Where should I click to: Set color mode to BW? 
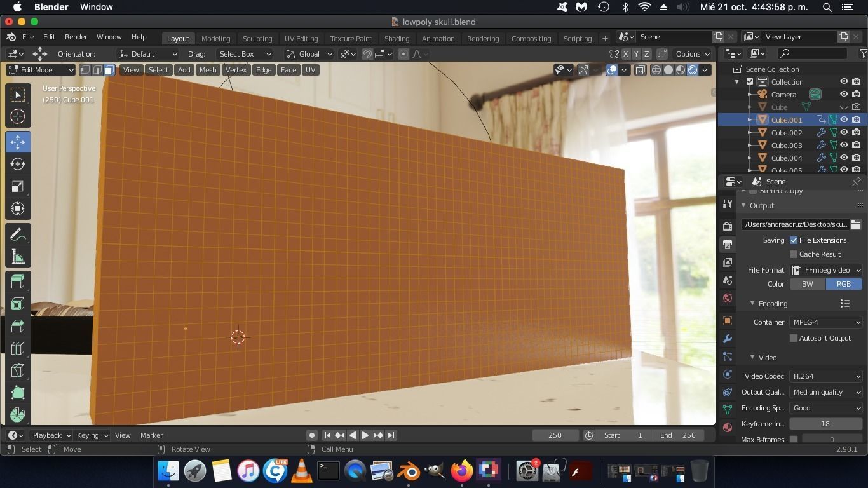coord(808,284)
